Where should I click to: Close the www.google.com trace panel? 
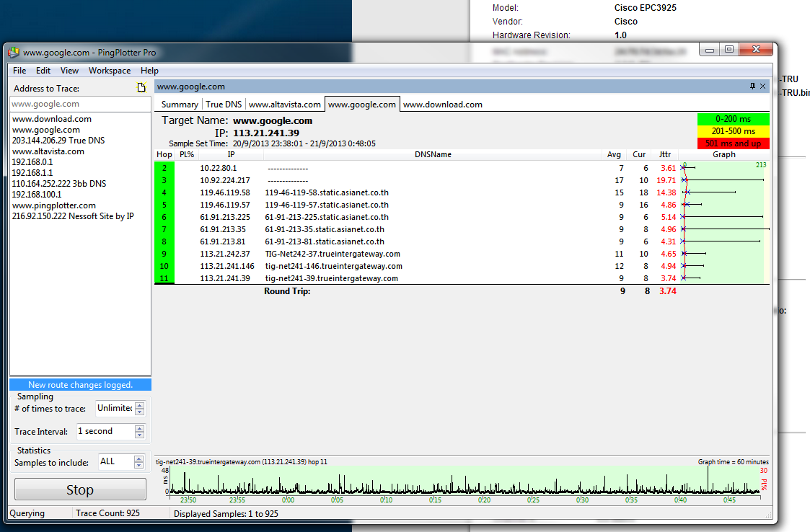click(762, 87)
